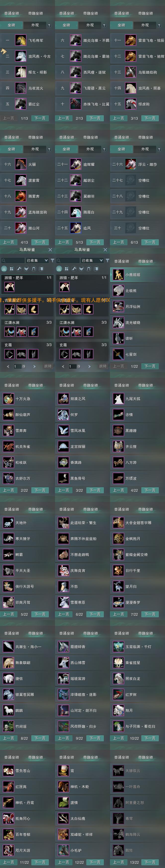Switch to grid view in first 马具秘鉴 panel
The image size is (165, 868).
coord(11,269)
